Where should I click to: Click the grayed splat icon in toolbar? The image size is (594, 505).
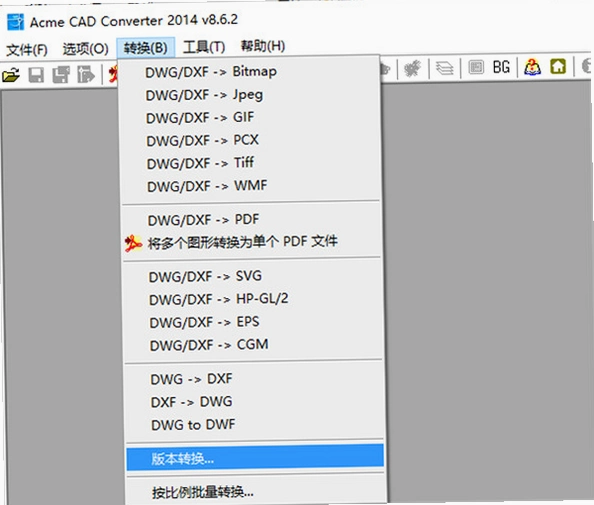pyautogui.click(x=413, y=69)
